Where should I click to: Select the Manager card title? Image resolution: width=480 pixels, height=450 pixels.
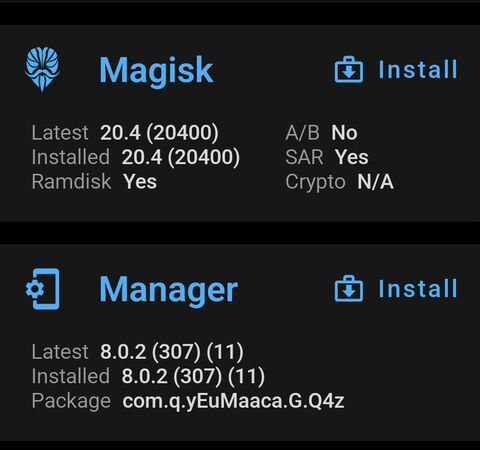(169, 291)
